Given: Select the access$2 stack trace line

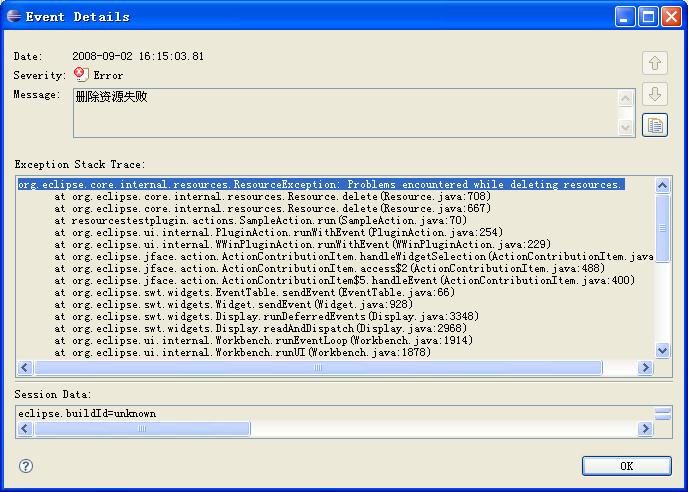Looking at the screenshot, I should 330,268.
